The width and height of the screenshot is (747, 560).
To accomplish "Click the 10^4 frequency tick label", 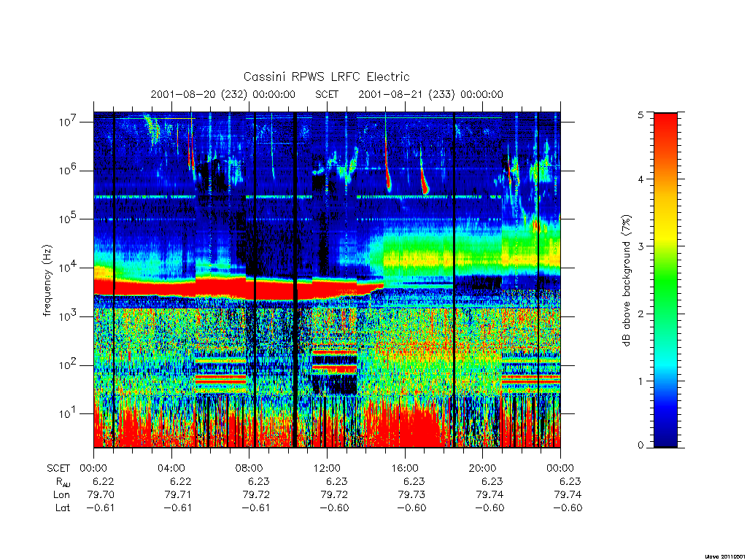I will pyautogui.click(x=69, y=268).
